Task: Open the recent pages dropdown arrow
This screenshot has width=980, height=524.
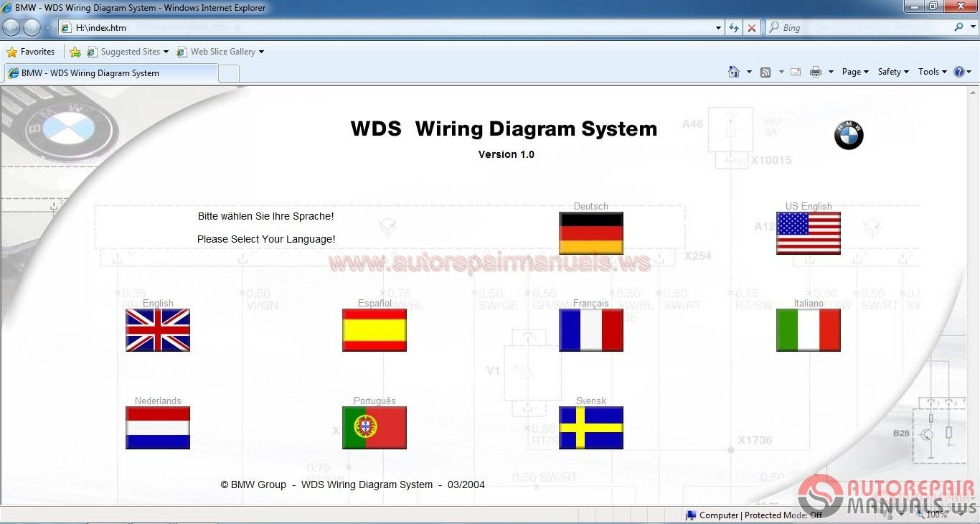Action: 48,27
